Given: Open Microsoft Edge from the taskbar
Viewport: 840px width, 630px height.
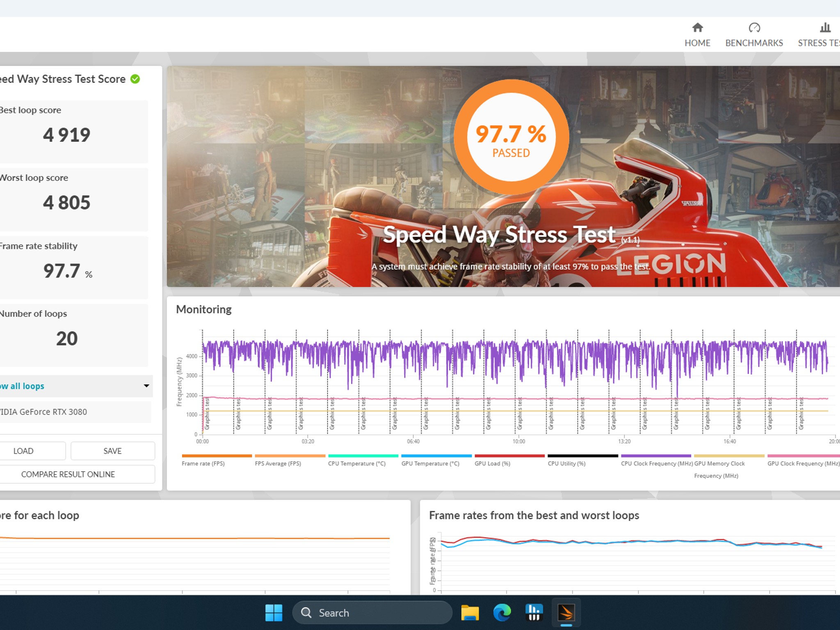Looking at the screenshot, I should 501,612.
